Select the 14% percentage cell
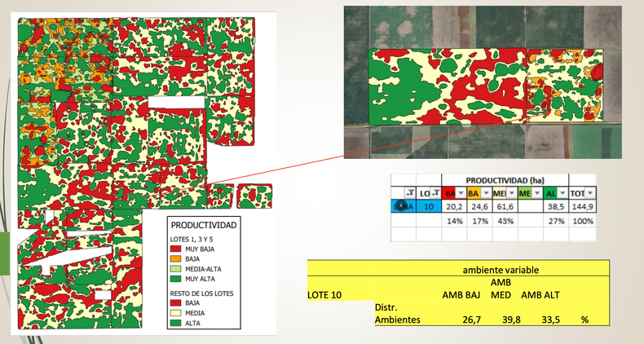The image size is (644, 344). pyautogui.click(x=454, y=221)
